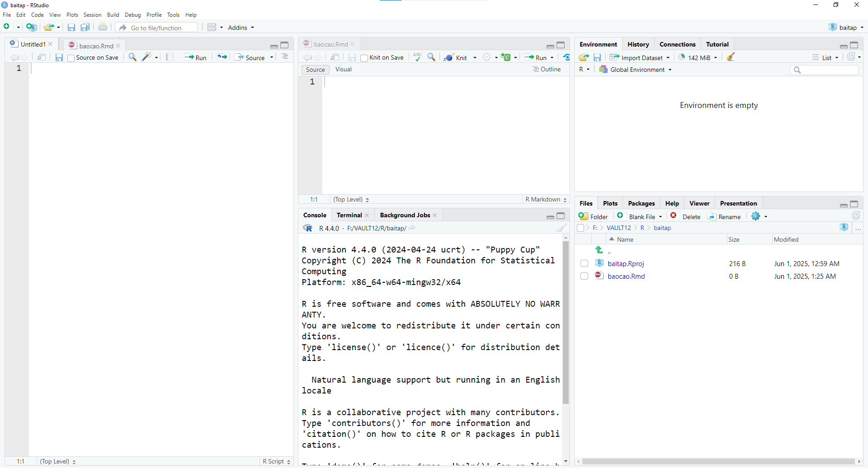Click the publish icon in Rmd toolbar
This screenshot has width=868, height=468.
point(566,57)
